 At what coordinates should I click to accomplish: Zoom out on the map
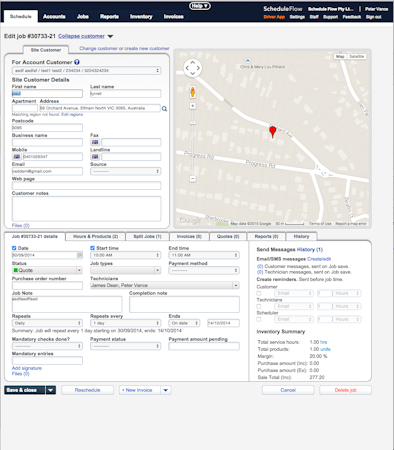point(193,179)
